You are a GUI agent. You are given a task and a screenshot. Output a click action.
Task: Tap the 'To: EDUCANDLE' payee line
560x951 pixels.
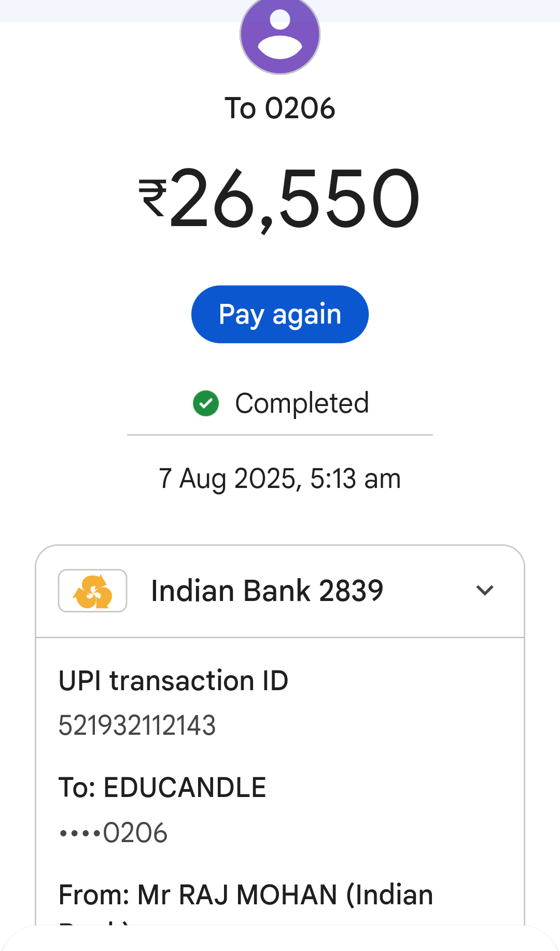coord(162,787)
